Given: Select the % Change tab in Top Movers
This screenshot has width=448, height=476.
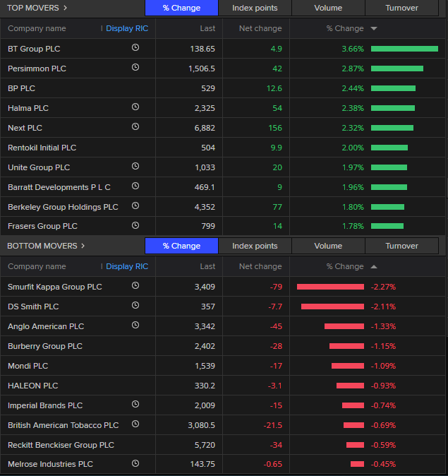Looking at the screenshot, I should point(181,8).
